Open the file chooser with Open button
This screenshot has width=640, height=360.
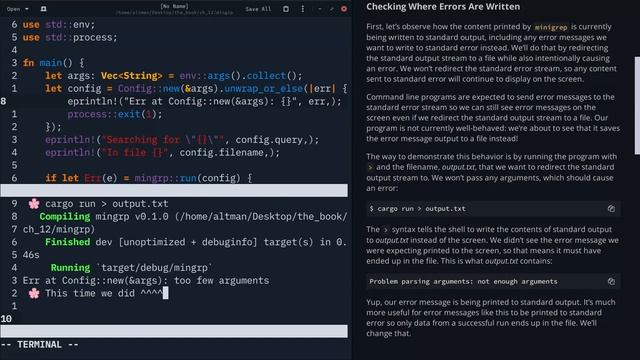tap(13, 9)
